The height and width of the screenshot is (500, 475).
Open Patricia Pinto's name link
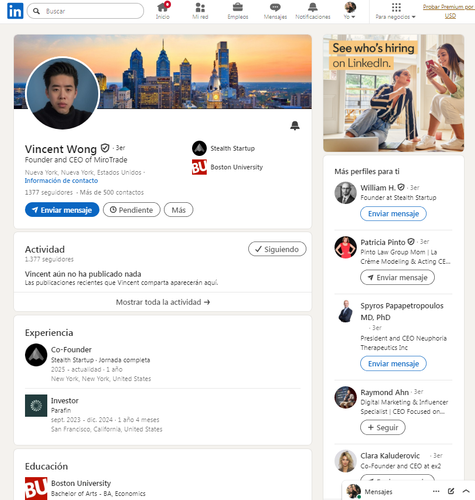pos(383,242)
